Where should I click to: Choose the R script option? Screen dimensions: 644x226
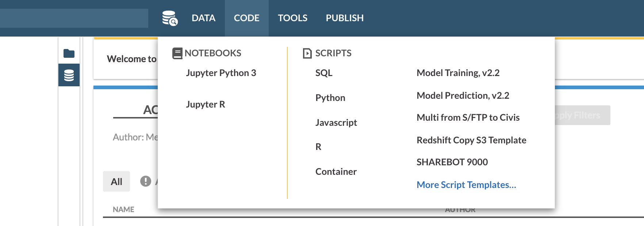(318, 147)
